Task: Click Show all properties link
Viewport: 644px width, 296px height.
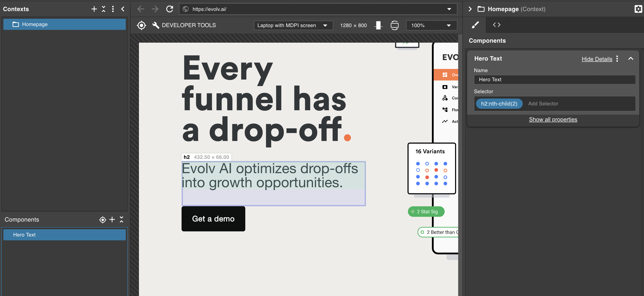Action: tap(553, 119)
